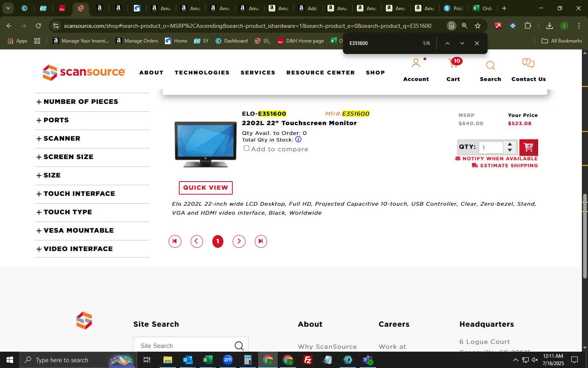The height and width of the screenshot is (368, 588).
Task: Open the Account menu icon
Action: pyautogui.click(x=416, y=63)
